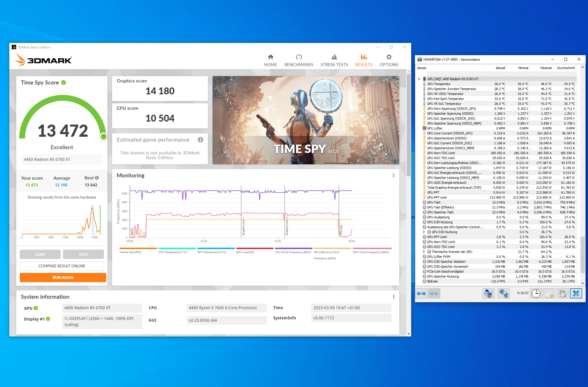Expand the Thermische Grenzen der GPU row
Viewport: 588px width, 387px height.
point(424,252)
